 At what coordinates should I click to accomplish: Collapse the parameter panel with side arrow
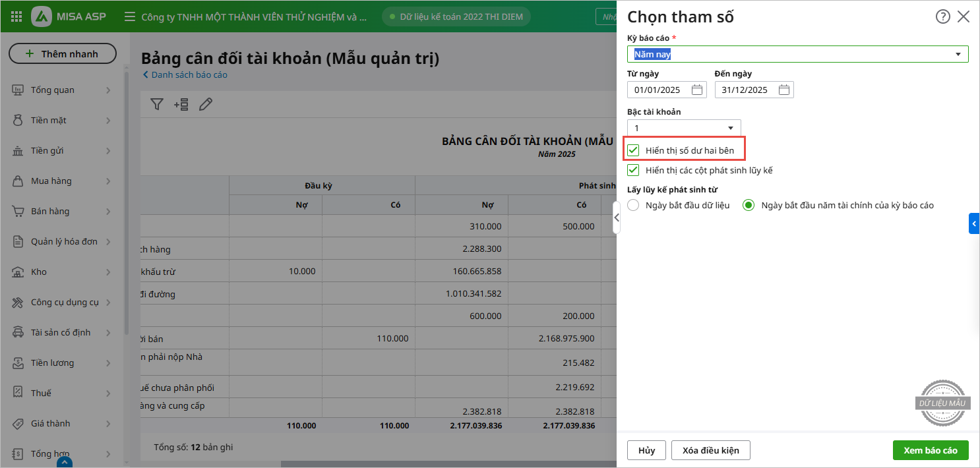[x=617, y=217]
